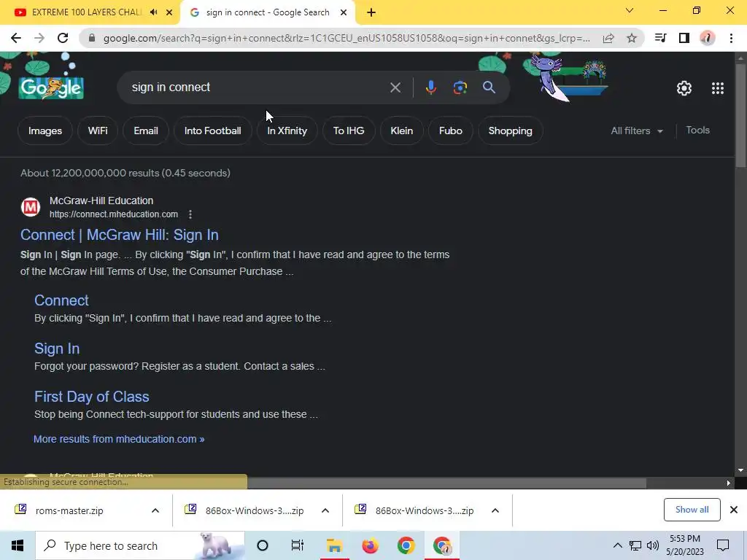Reload the current page

point(63,38)
